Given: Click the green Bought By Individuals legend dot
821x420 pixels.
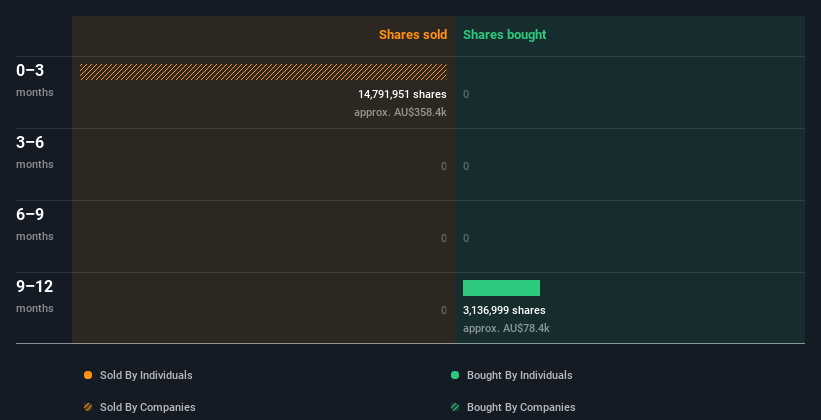Looking at the screenshot, I should click(x=455, y=375).
